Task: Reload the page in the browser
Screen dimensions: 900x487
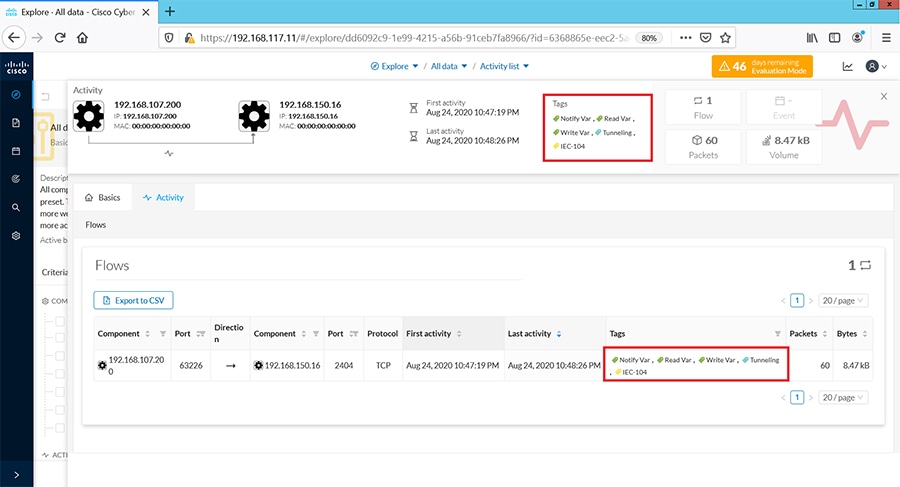Action: (x=60, y=38)
